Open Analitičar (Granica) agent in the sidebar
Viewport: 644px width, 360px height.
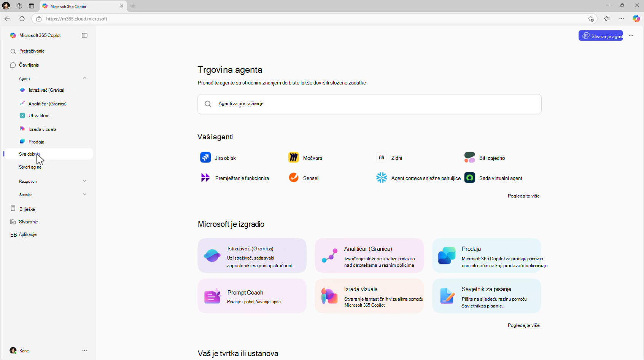[48, 104]
